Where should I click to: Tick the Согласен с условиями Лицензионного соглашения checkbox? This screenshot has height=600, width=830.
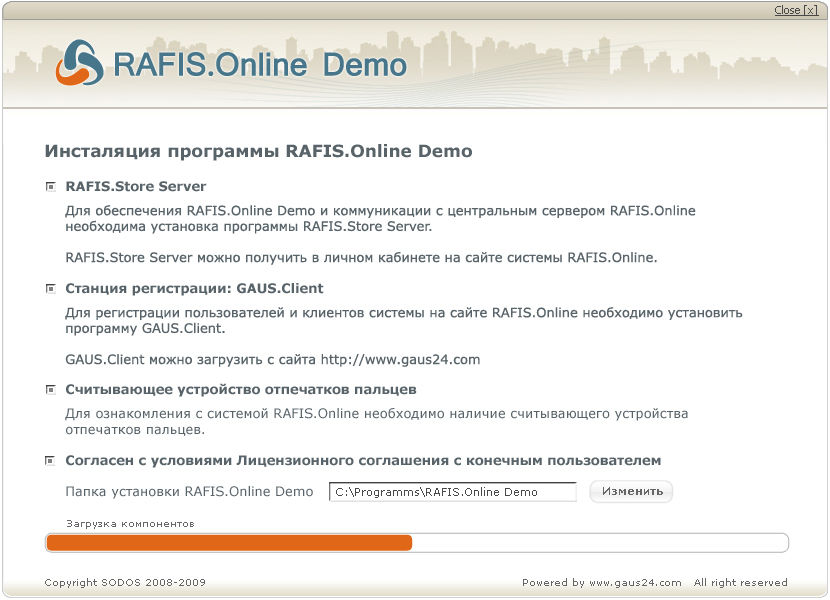[51, 461]
